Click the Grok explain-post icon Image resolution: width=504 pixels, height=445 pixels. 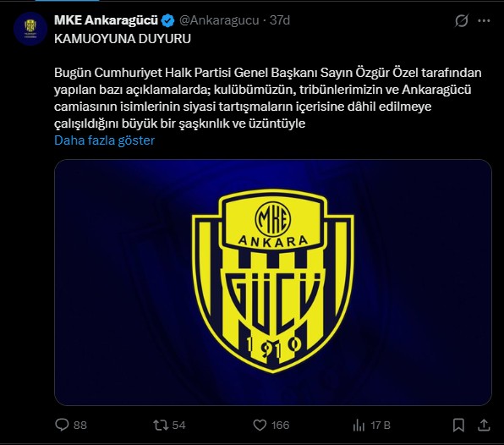coord(461,20)
